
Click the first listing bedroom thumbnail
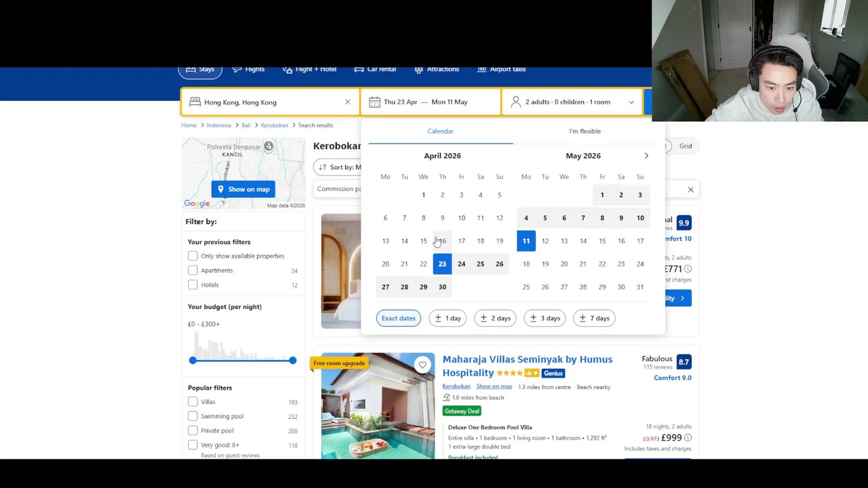click(x=341, y=271)
